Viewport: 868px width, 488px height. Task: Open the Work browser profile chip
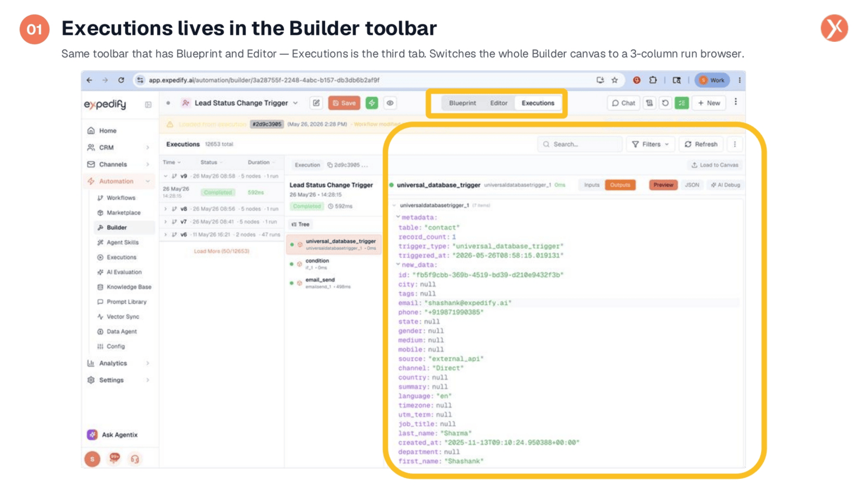point(712,80)
